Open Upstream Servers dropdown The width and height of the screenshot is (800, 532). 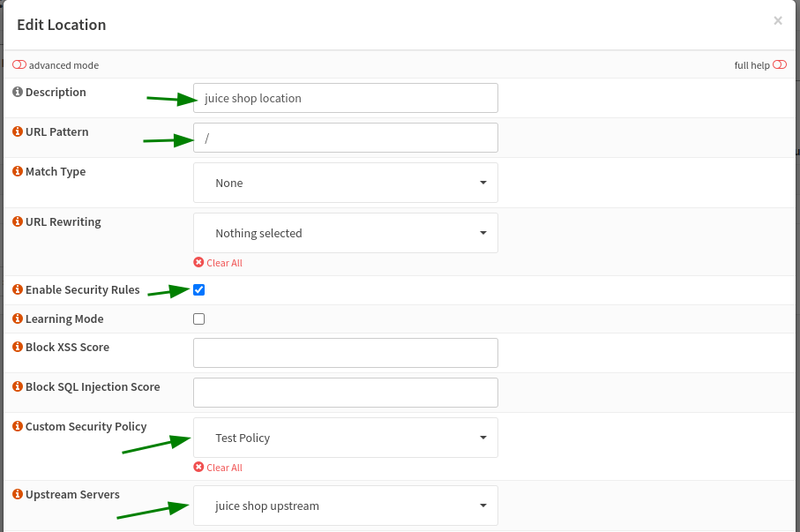(x=345, y=506)
